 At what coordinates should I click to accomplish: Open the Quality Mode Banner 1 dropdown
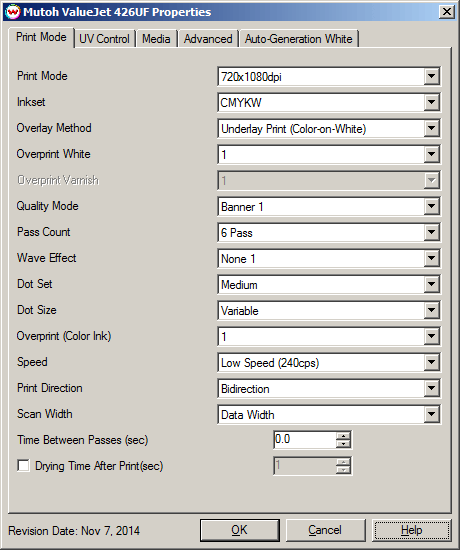[329, 206]
